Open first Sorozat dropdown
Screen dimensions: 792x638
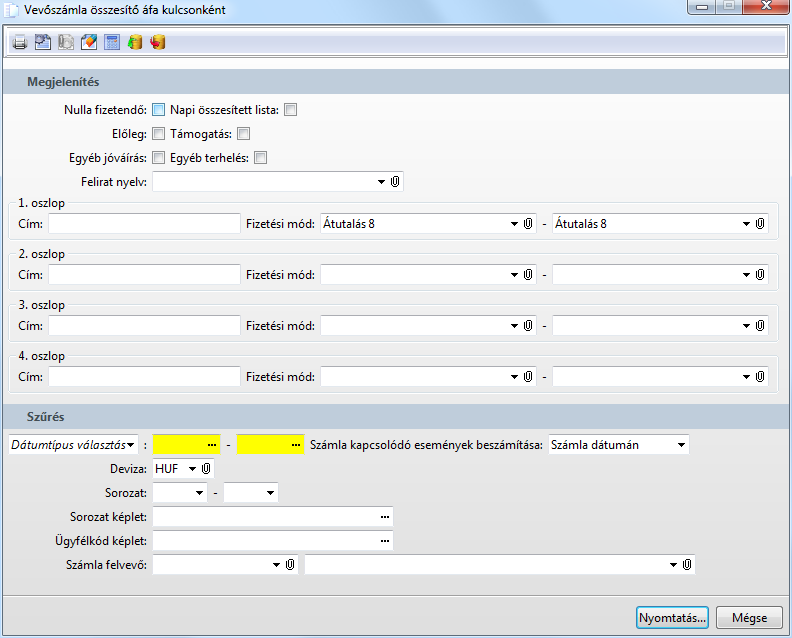click(200, 493)
